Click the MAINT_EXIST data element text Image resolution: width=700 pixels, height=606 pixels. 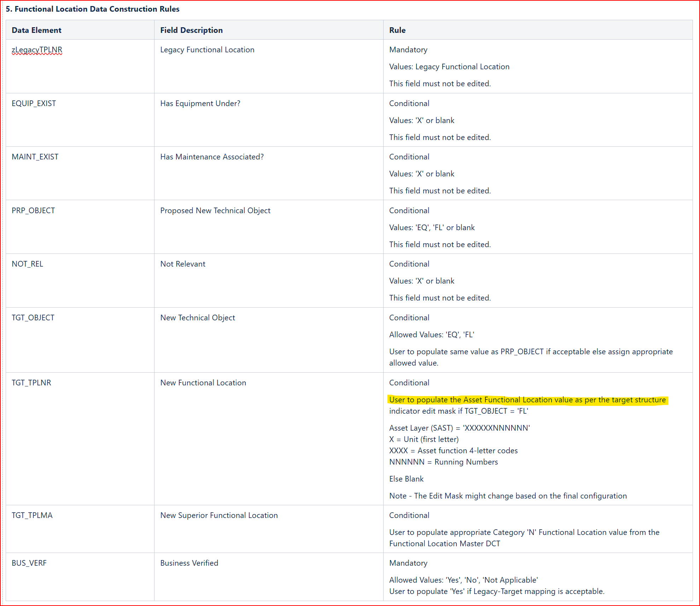[x=35, y=157]
